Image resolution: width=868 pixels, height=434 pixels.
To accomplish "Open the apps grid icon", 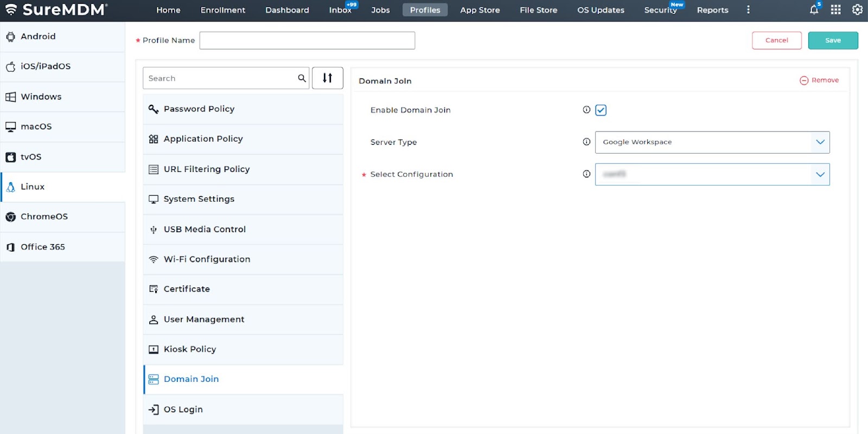I will (835, 10).
